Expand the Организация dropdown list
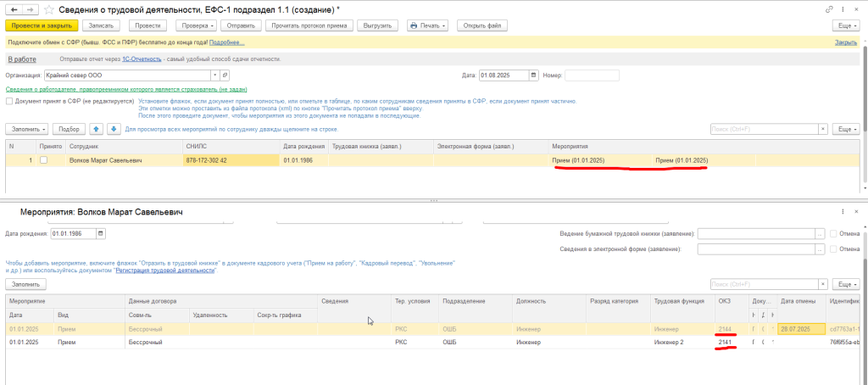The width and height of the screenshot is (868, 385). (x=214, y=75)
